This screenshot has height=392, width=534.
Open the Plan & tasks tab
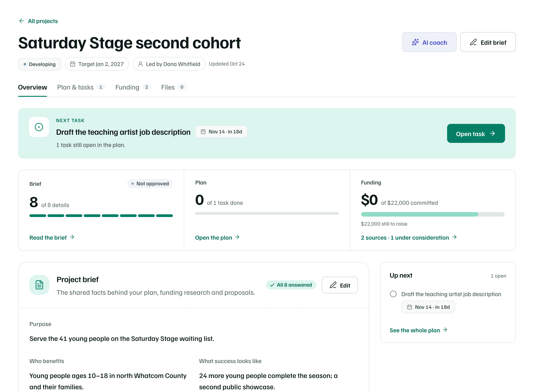click(81, 87)
